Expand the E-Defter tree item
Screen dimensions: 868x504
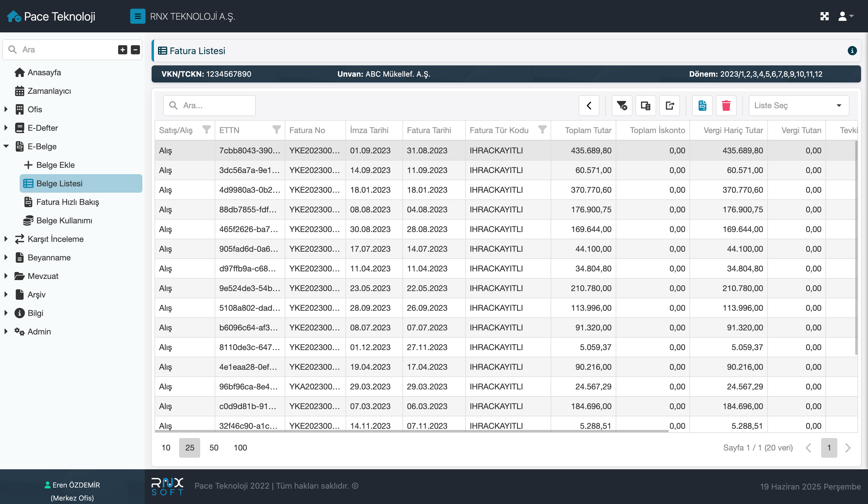pyautogui.click(x=6, y=128)
